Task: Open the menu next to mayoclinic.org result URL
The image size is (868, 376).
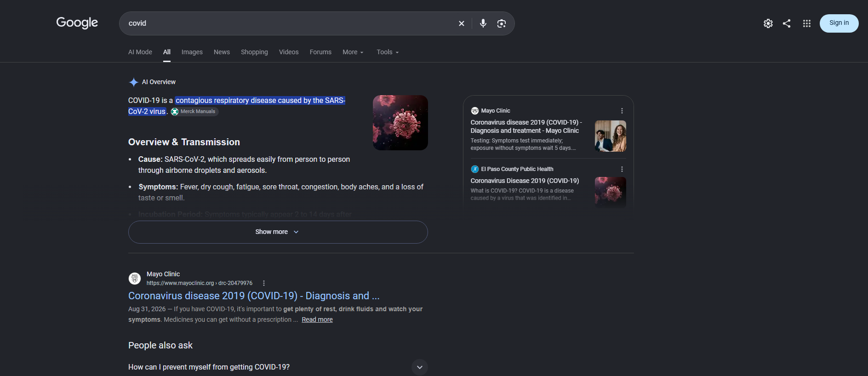Action: [x=264, y=283]
